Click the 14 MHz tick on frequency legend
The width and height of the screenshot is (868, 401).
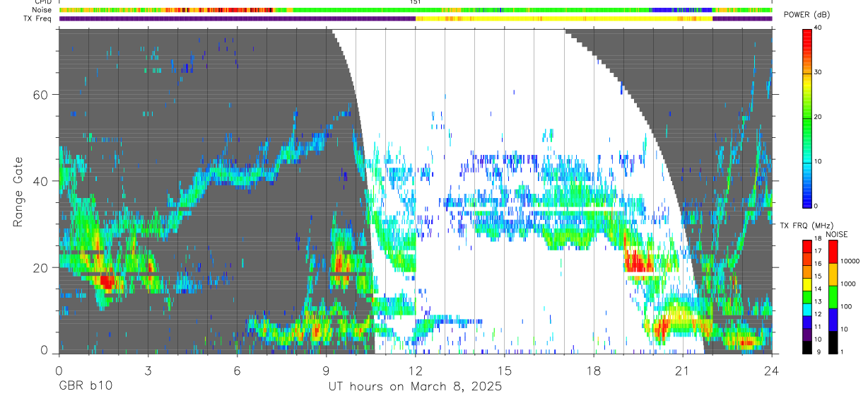(x=818, y=289)
